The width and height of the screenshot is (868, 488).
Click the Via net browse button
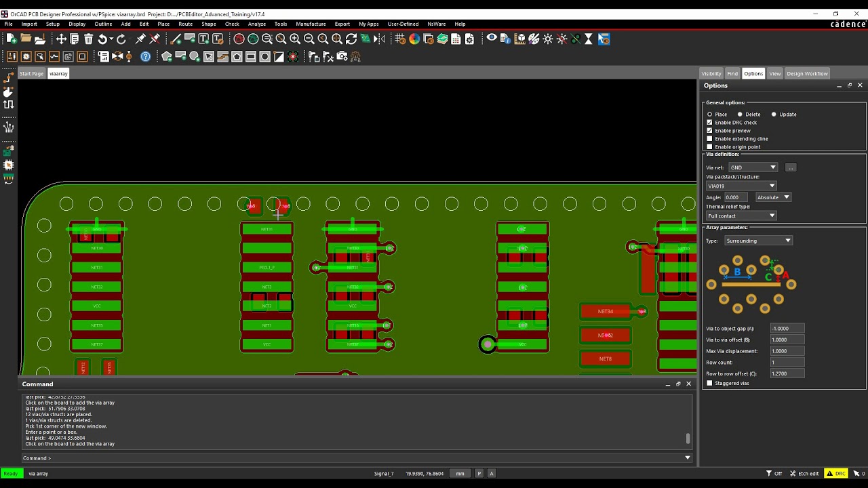[791, 167]
